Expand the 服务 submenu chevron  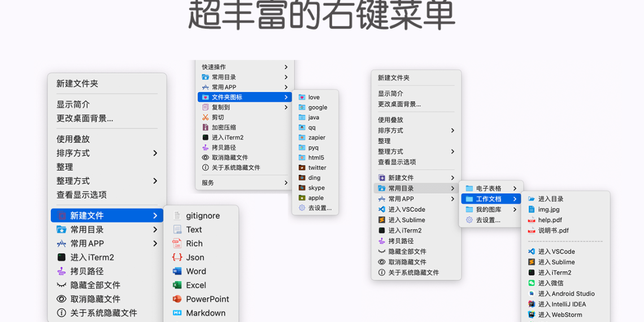click(x=286, y=183)
